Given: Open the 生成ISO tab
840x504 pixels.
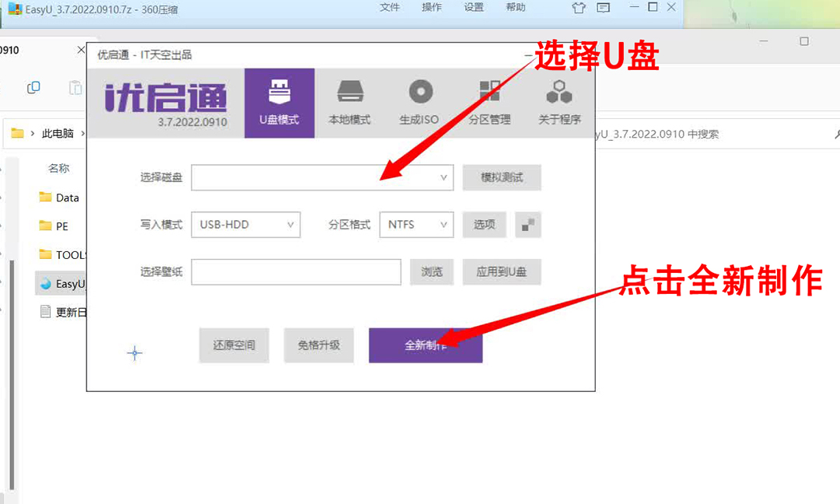Looking at the screenshot, I should (419, 103).
